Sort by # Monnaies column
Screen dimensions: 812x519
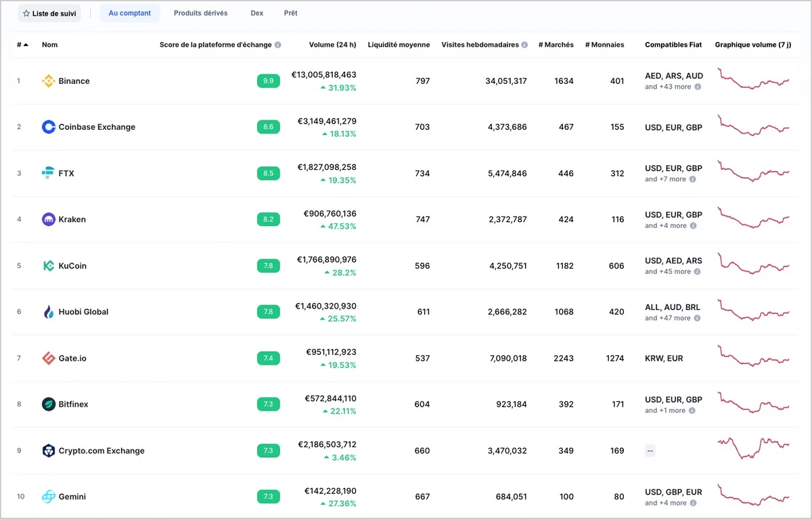point(605,45)
